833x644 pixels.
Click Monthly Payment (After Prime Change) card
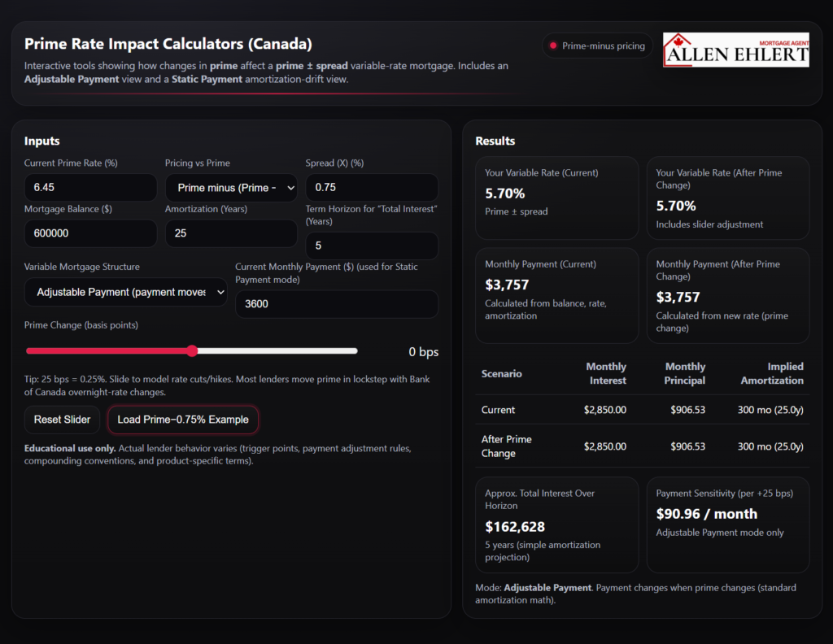tap(727, 295)
